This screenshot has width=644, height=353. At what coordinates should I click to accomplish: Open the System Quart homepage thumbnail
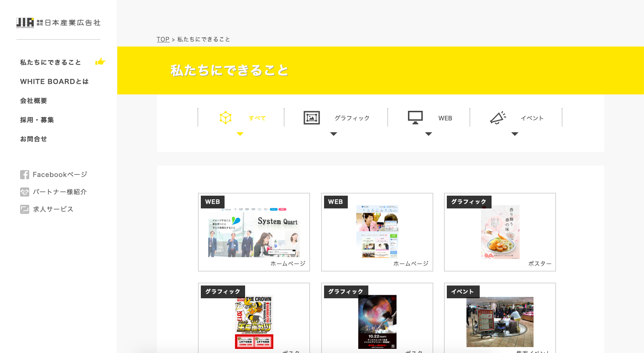point(254,233)
